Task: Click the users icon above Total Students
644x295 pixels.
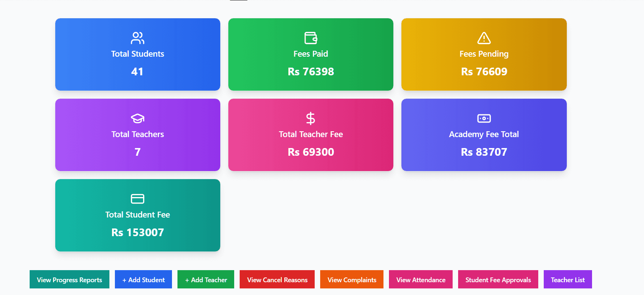Action: tap(138, 38)
